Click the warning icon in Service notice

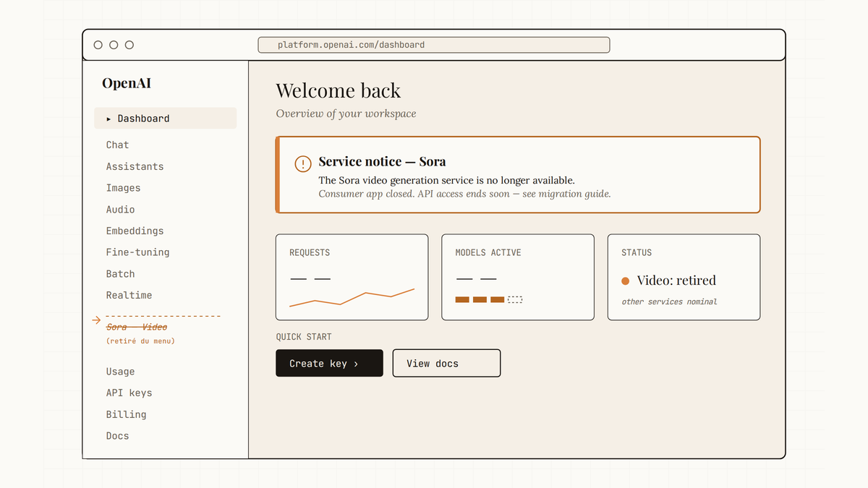click(303, 164)
